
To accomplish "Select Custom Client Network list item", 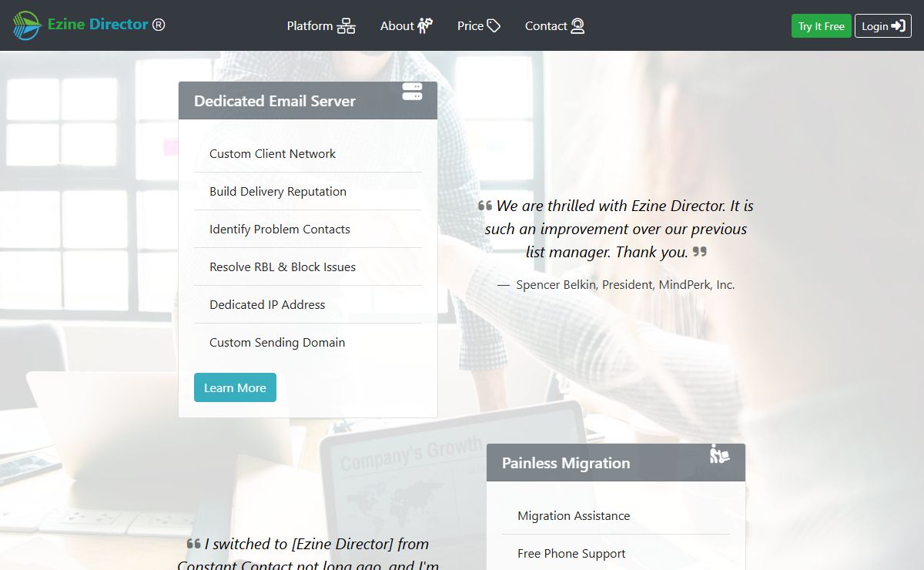I will (308, 153).
